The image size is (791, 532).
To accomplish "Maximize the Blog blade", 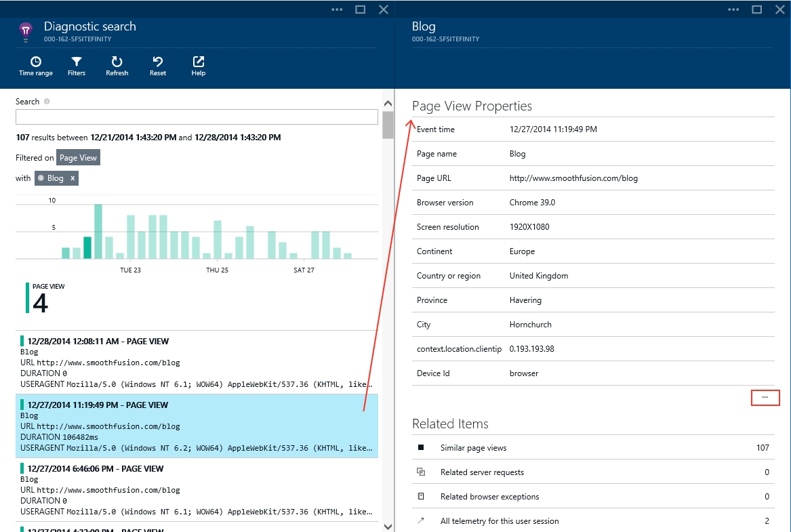I will coord(756,9).
